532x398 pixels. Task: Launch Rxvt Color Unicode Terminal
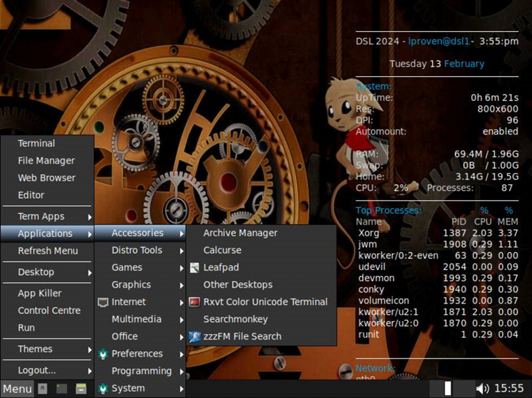[261, 302]
